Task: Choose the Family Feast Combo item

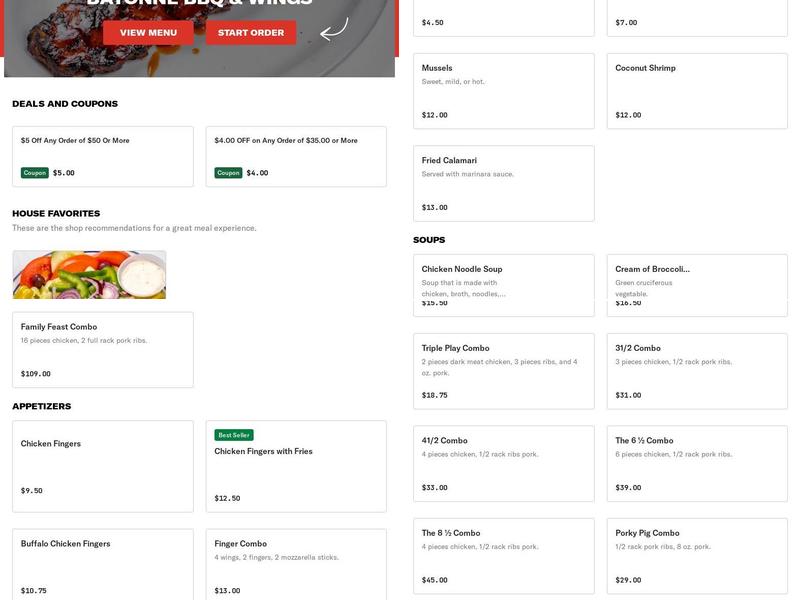Action: pyautogui.click(x=102, y=349)
